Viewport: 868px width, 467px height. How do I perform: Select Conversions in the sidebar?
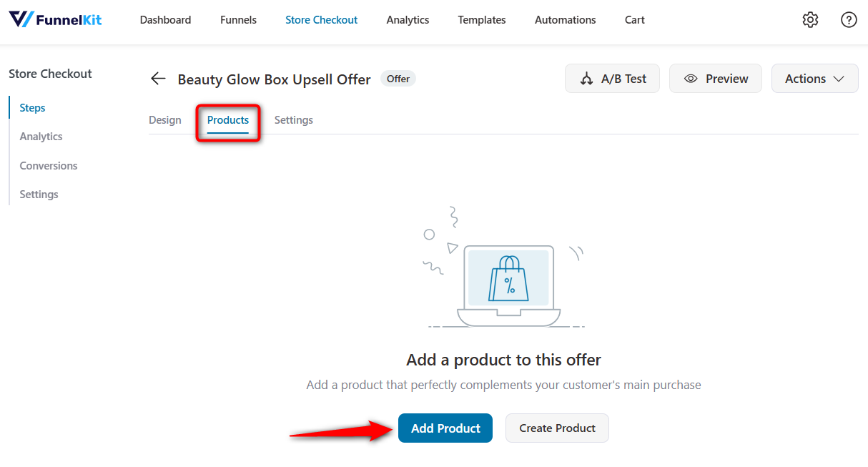pos(48,165)
